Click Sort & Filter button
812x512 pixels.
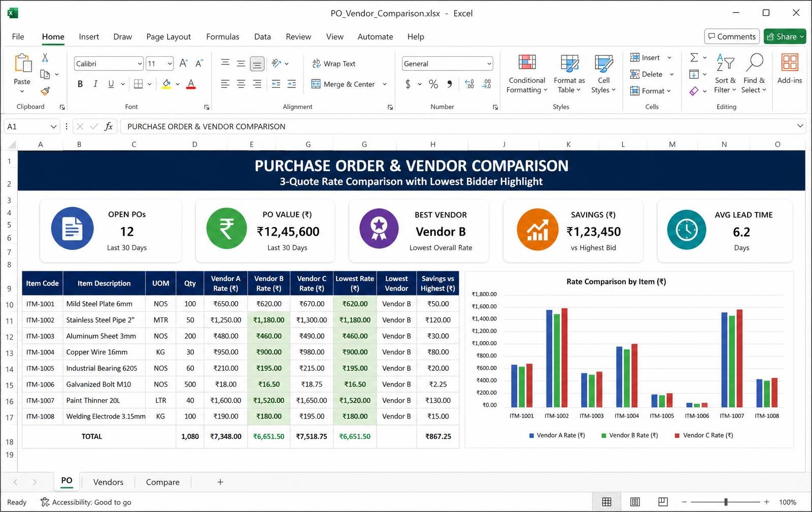[x=725, y=74]
